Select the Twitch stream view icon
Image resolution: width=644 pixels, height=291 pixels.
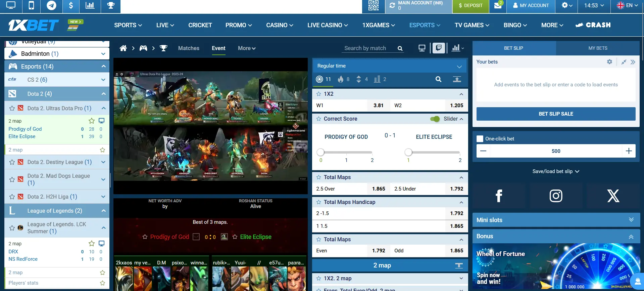(x=439, y=48)
